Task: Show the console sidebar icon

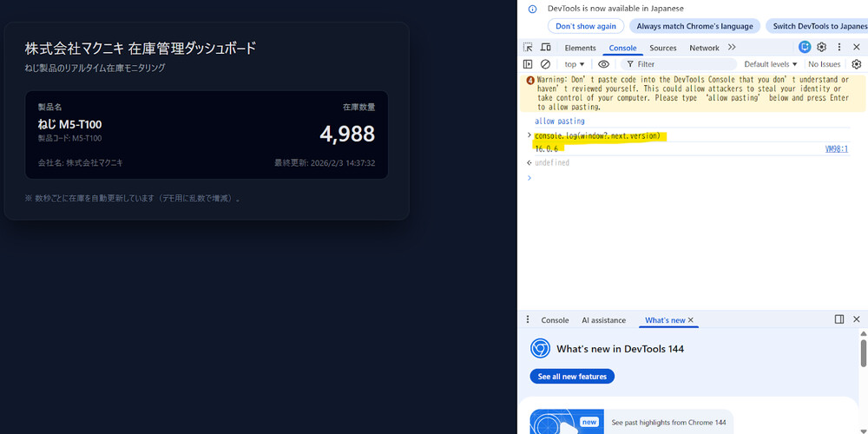Action: point(528,64)
